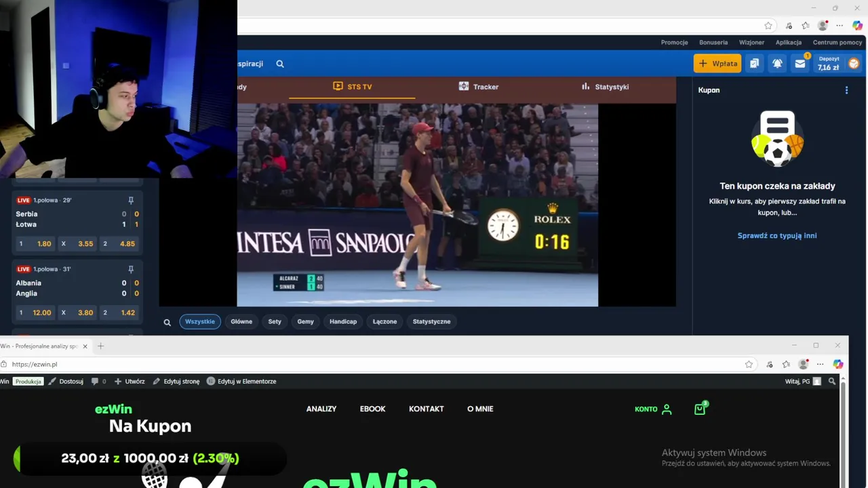868x488 pixels.
Task: Bet on Anglia win at 1.42
Action: click(119, 312)
